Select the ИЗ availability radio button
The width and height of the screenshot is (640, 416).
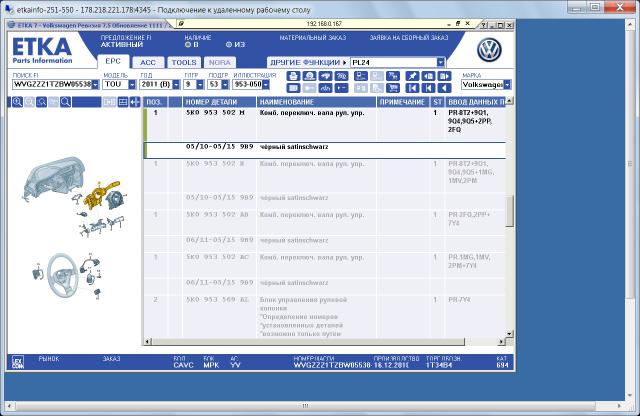(229, 44)
